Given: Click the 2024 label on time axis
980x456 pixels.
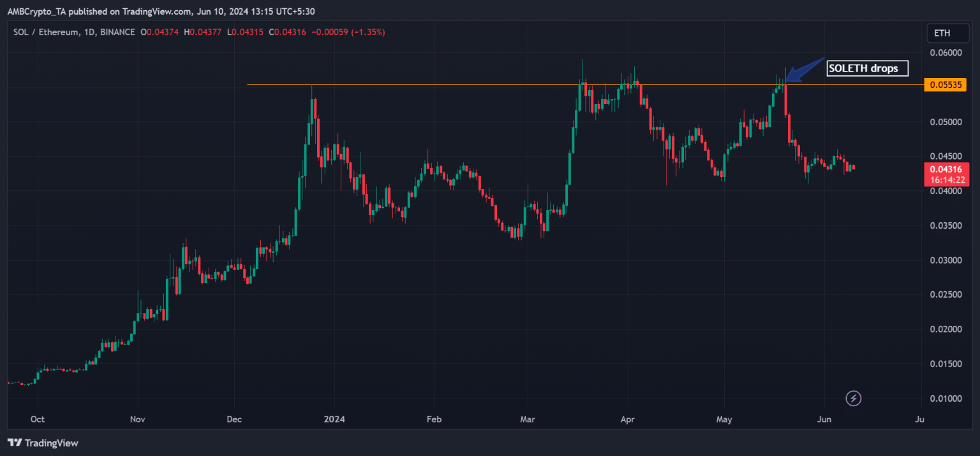Looking at the screenshot, I should click(334, 419).
